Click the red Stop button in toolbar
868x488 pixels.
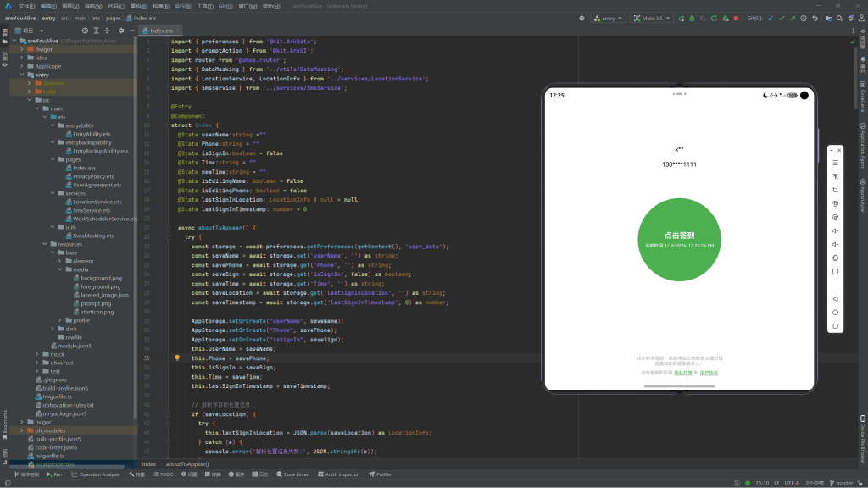736,18
